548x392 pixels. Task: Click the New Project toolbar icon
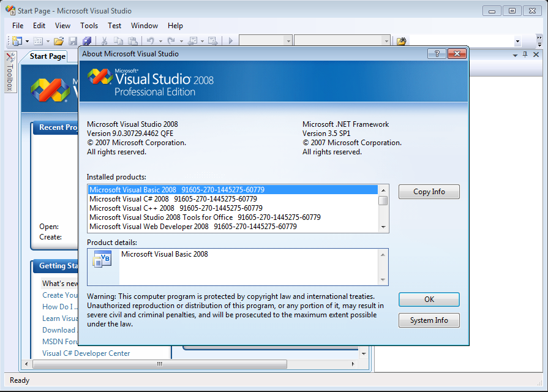[x=17, y=41]
